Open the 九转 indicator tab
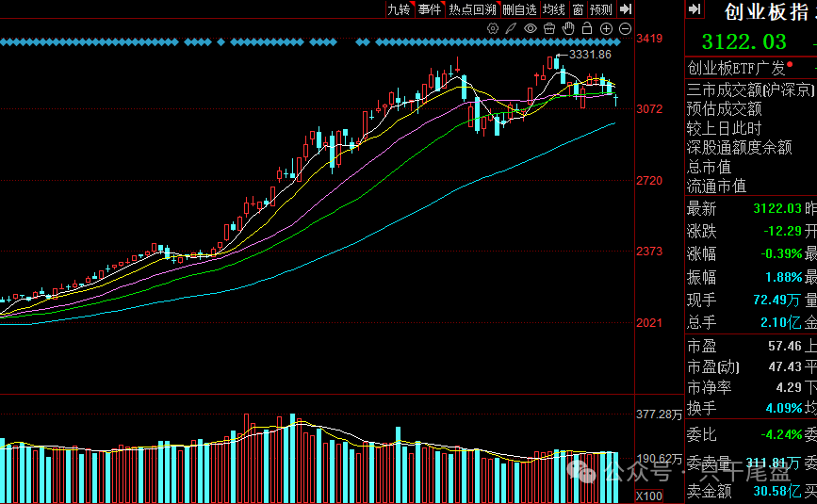This screenshot has width=817, height=504. click(x=400, y=9)
